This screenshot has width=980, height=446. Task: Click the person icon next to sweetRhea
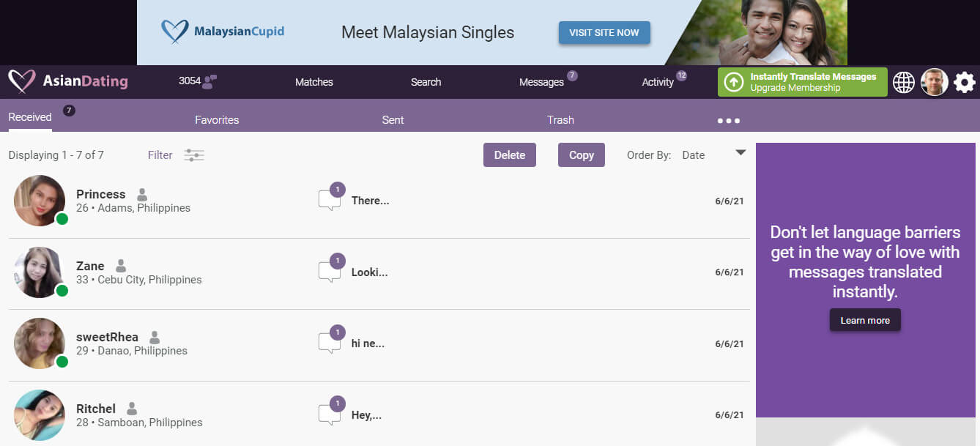tap(155, 337)
